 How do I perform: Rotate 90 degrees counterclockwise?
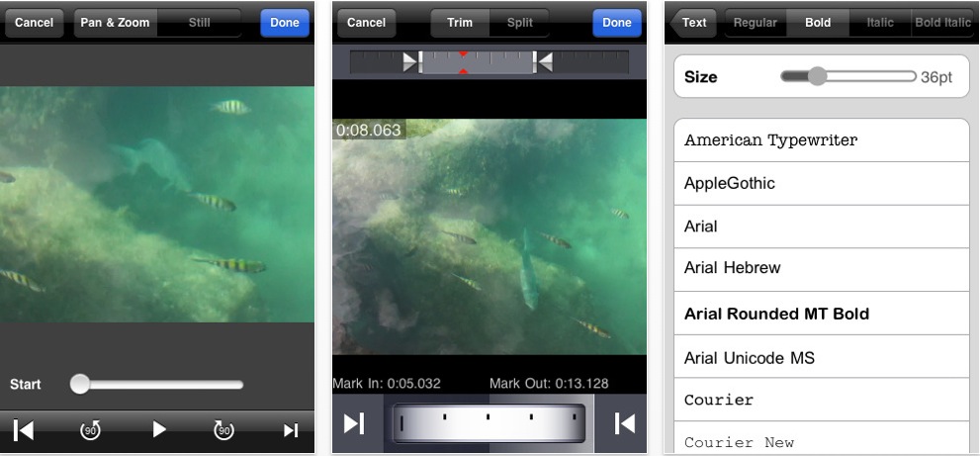click(90, 429)
